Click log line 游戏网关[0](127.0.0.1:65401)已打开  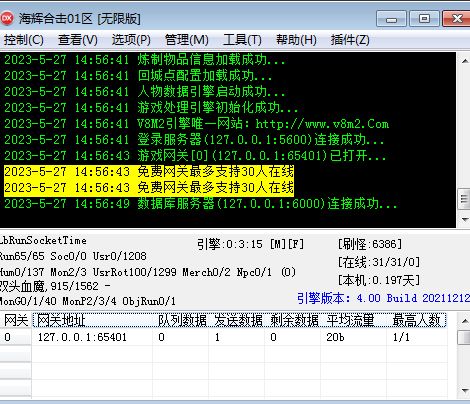click(x=195, y=156)
